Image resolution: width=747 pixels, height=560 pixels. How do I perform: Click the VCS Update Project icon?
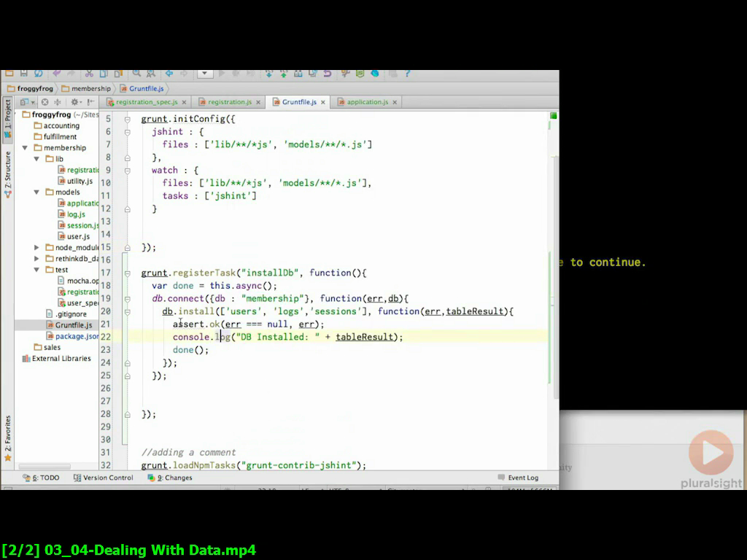tap(268, 74)
